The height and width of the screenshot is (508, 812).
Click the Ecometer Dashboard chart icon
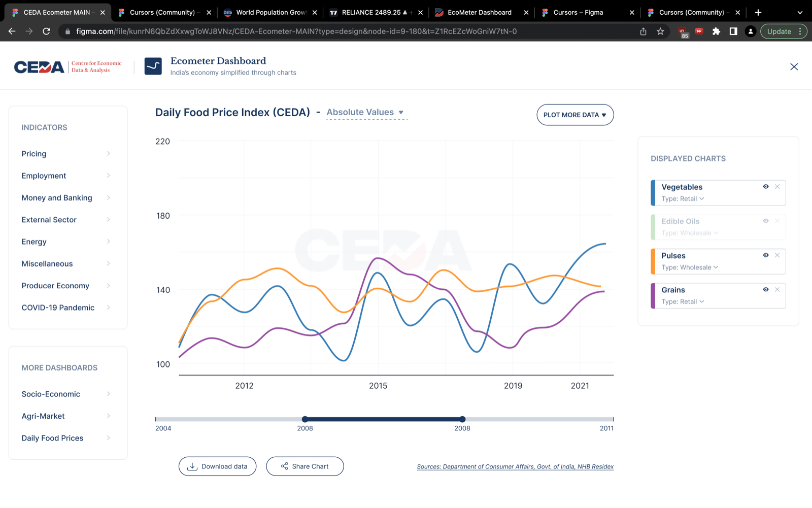click(x=153, y=66)
